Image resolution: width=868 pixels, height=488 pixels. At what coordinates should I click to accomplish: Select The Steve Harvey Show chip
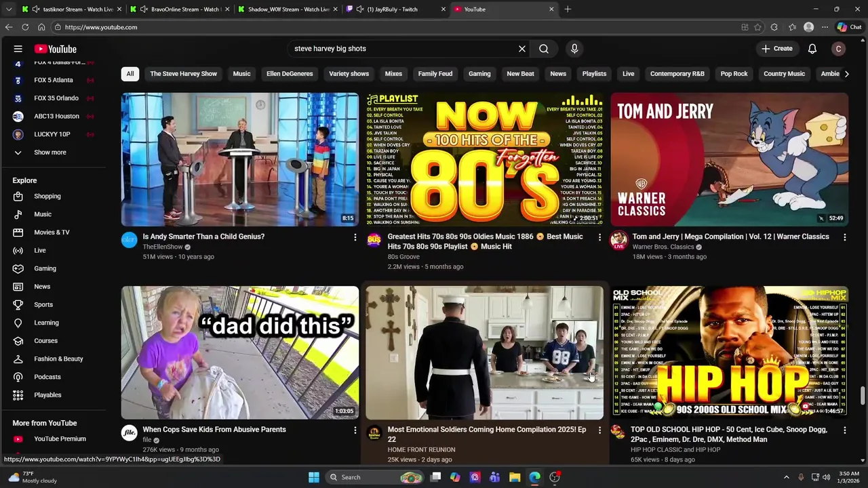click(x=183, y=74)
